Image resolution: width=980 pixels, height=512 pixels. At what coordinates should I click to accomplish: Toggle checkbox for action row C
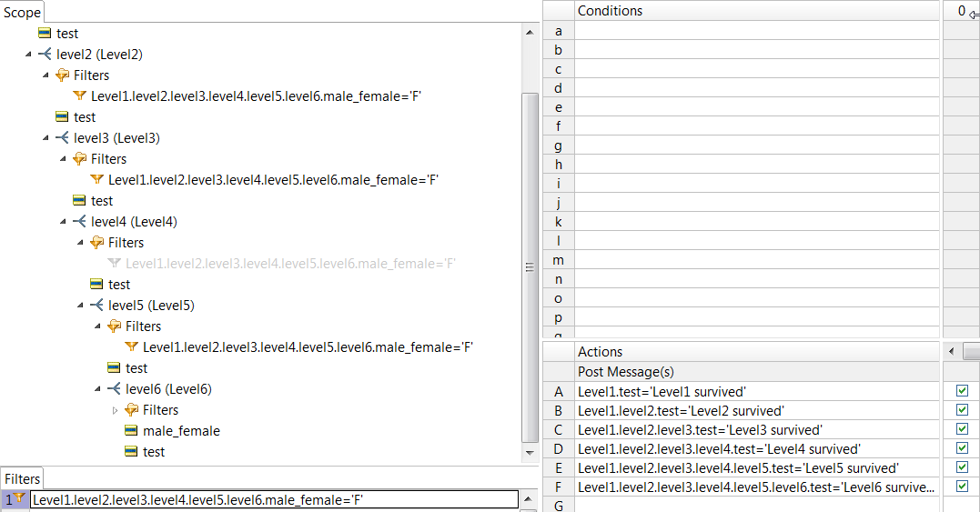pyautogui.click(x=962, y=429)
